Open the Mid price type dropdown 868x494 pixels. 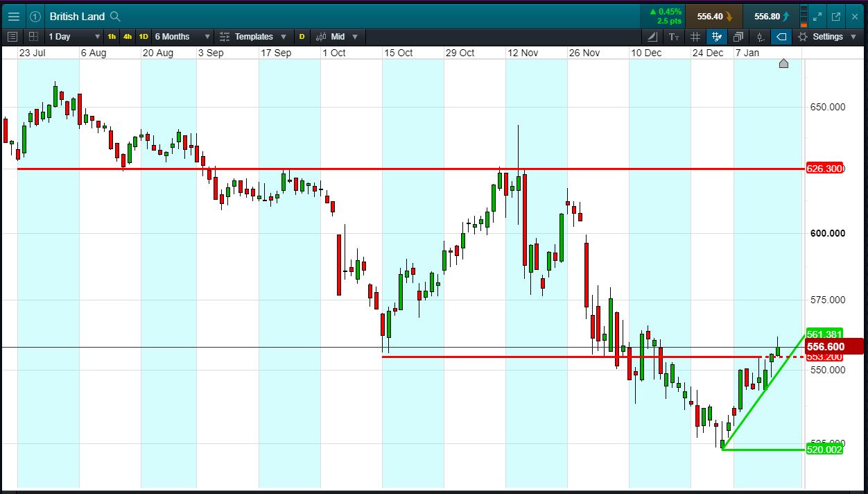pyautogui.click(x=338, y=36)
